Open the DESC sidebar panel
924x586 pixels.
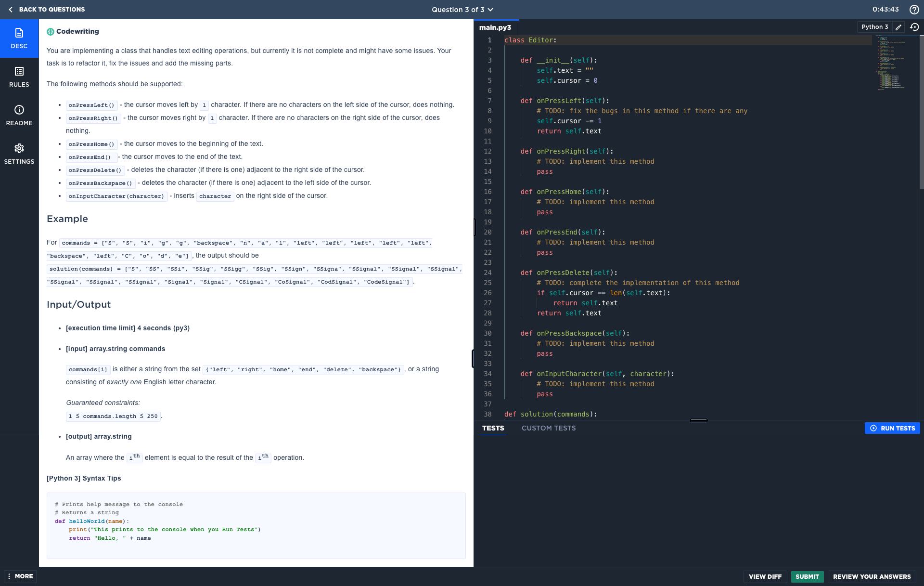pyautogui.click(x=19, y=39)
